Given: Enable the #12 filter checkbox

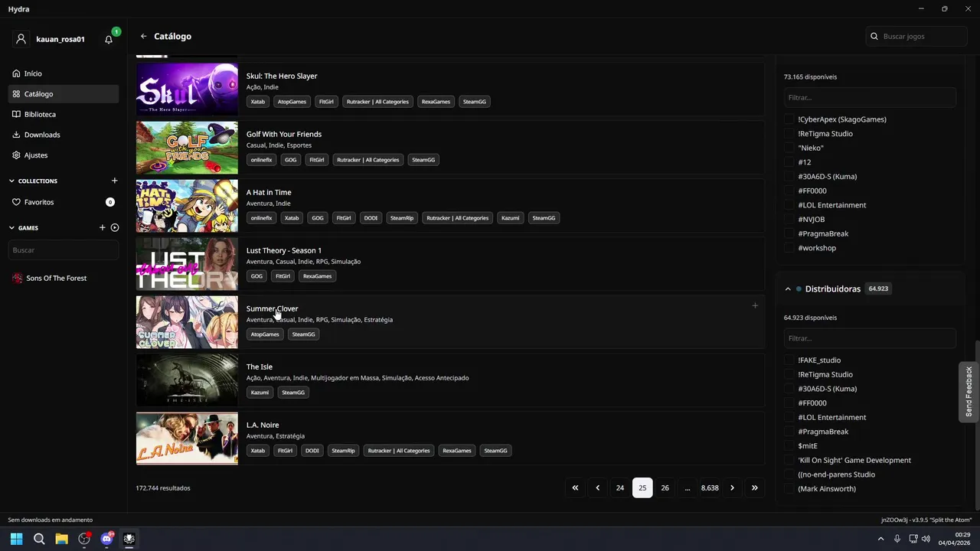Looking at the screenshot, I should coord(789,162).
